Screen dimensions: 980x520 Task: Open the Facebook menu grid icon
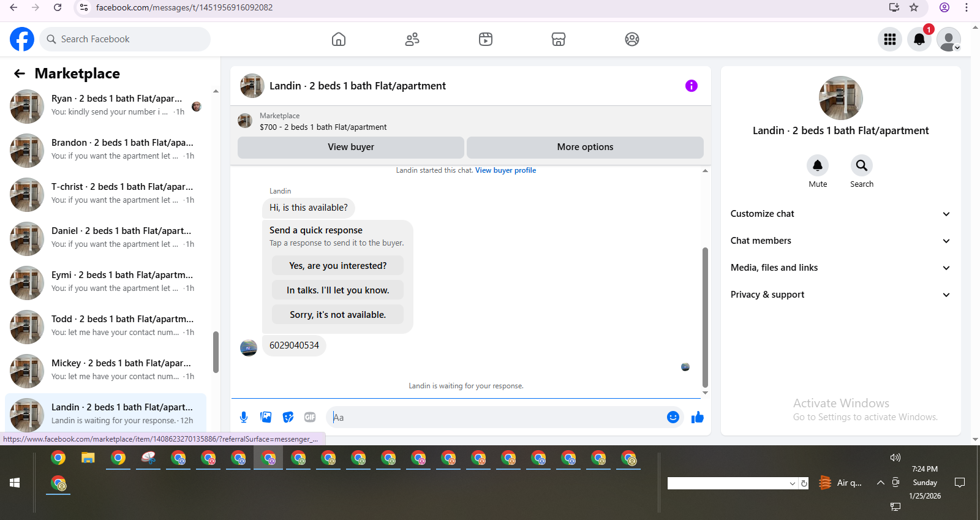890,39
